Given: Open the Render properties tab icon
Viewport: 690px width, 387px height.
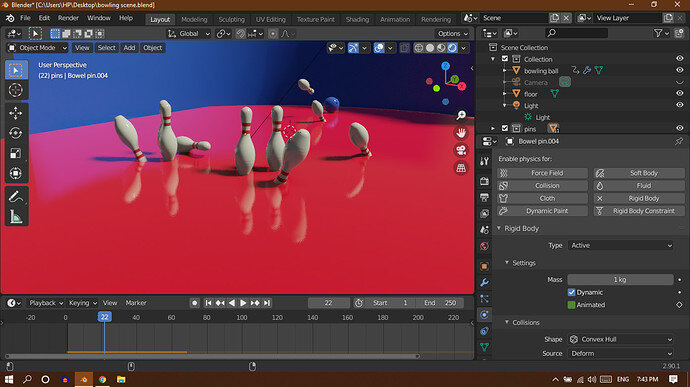Looking at the screenshot, I should pos(484,181).
